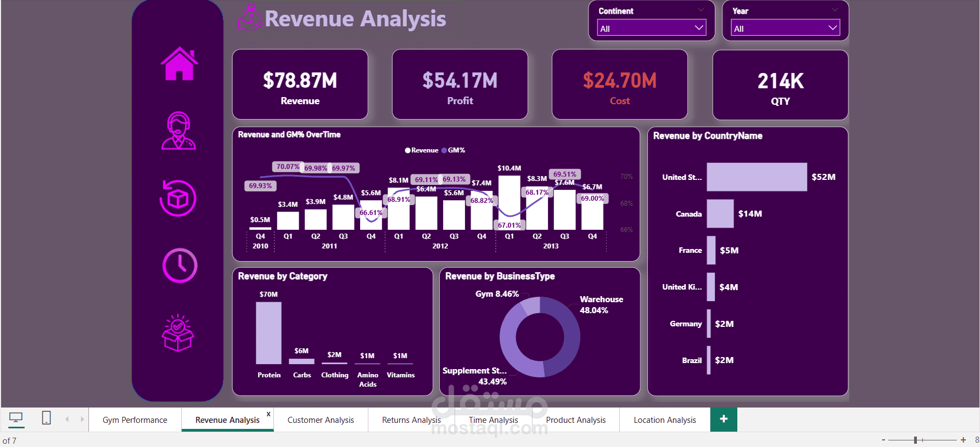Click the Canada $14M bar
The width and height of the screenshot is (980, 447).
pos(720,213)
